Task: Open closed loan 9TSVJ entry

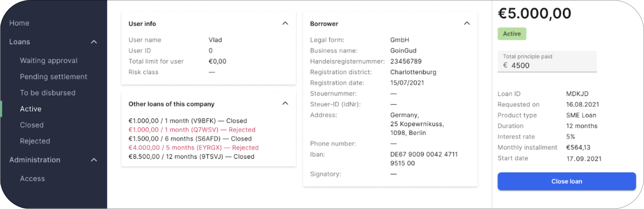Action: click(191, 157)
